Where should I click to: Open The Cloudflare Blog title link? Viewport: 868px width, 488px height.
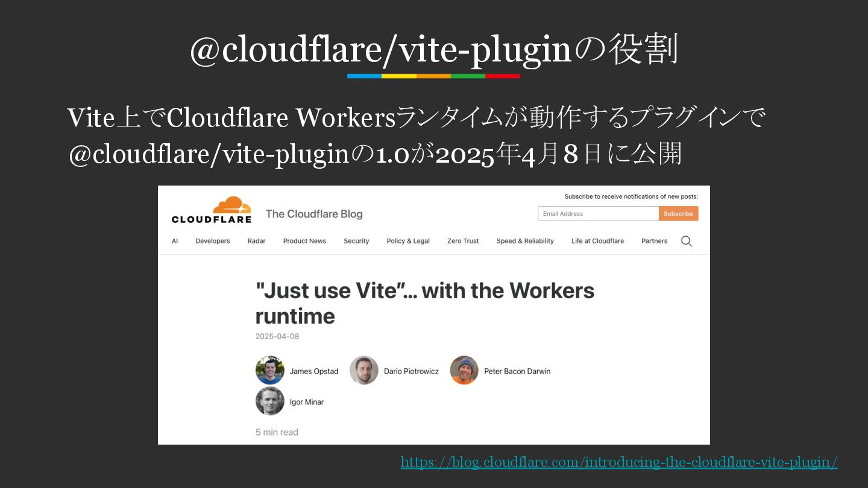pyautogui.click(x=314, y=214)
